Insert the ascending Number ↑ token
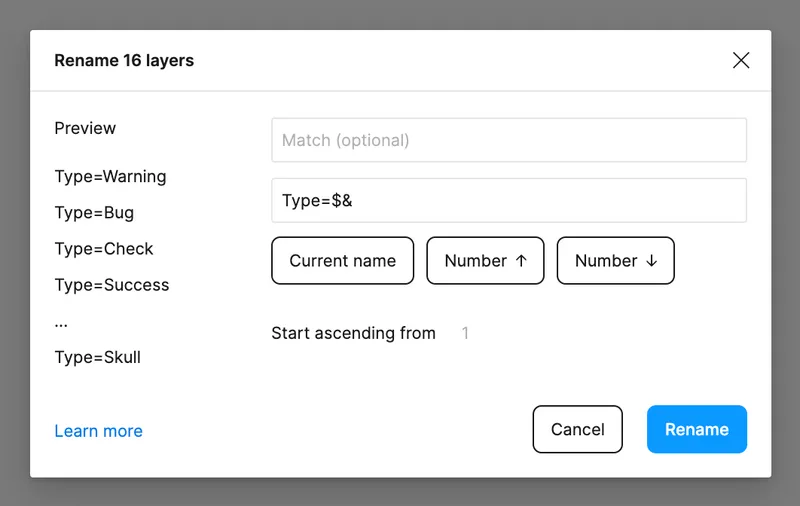Viewport: 800px width, 506px height. 485,261
